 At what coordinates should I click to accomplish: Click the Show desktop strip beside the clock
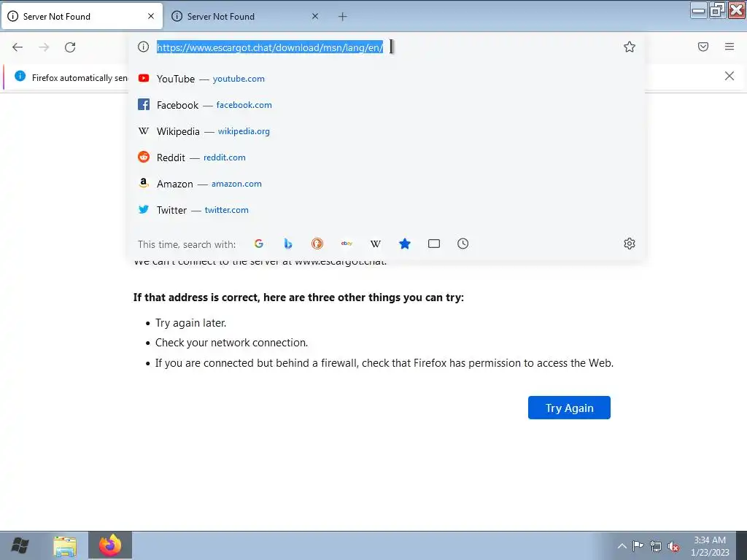[x=741, y=545]
